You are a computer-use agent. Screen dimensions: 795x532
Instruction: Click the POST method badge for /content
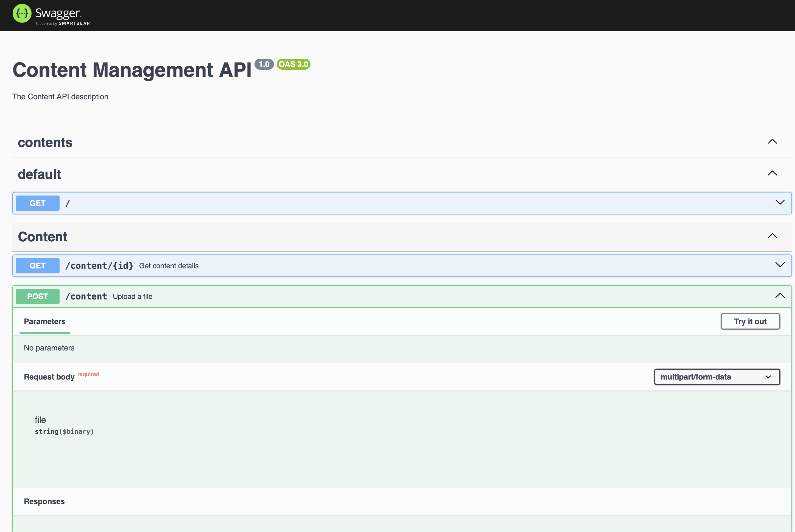coord(37,296)
